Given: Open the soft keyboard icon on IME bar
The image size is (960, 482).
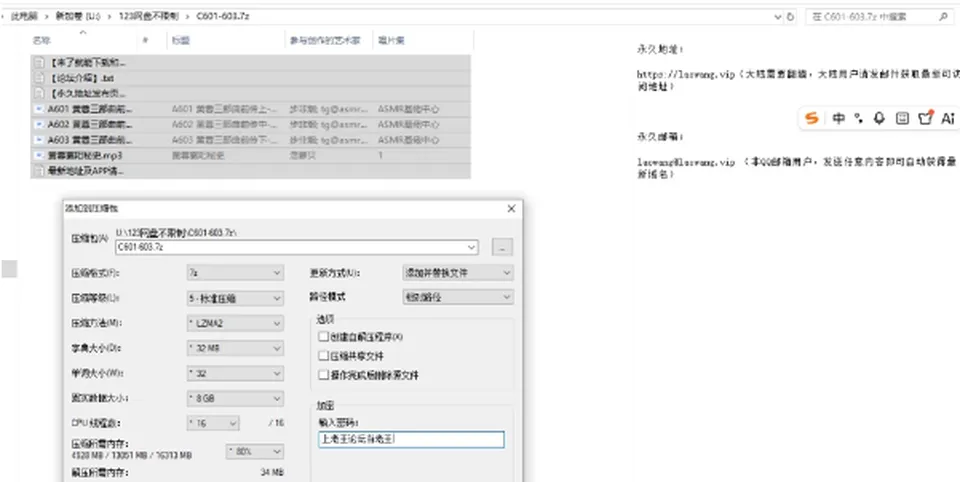Looking at the screenshot, I should [x=902, y=118].
